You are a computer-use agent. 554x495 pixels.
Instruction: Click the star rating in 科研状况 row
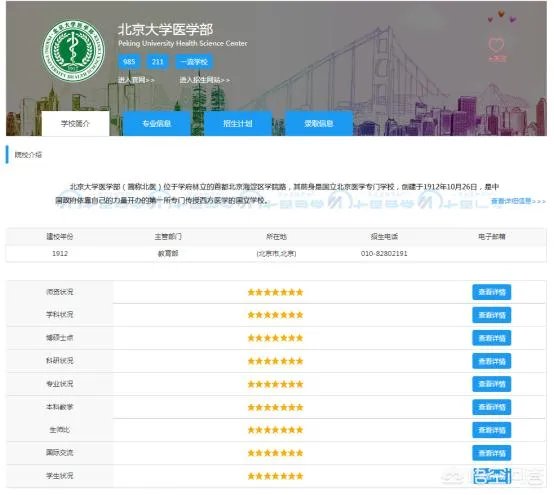276,361
